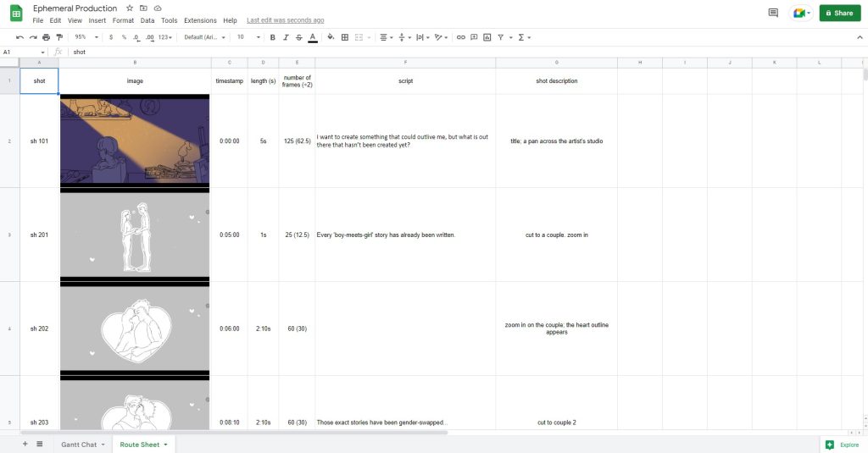View cloud document status
Viewport: 868px width, 453px height.
coord(158,8)
